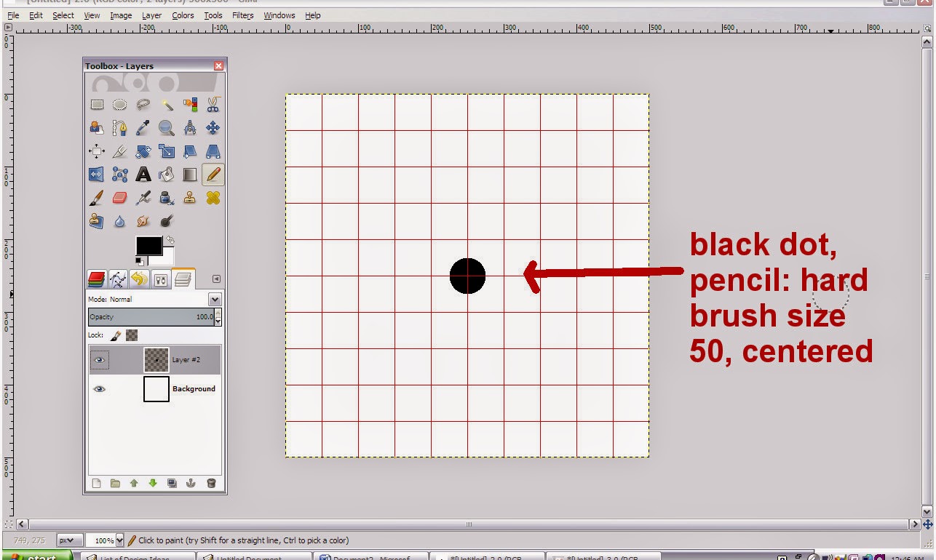Select the Heal bandage tool
This screenshot has width=936, height=560.
point(213,198)
